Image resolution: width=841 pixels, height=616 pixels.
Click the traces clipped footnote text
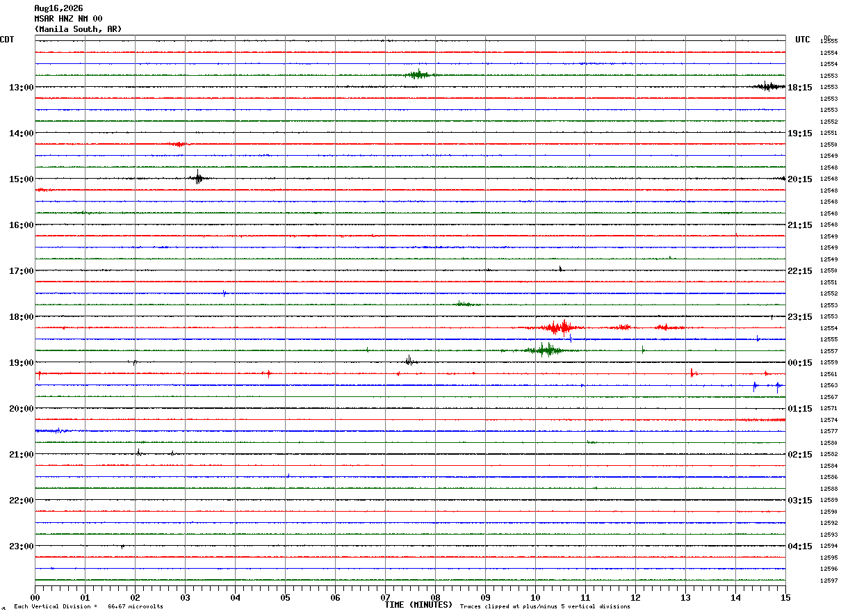(x=545, y=607)
